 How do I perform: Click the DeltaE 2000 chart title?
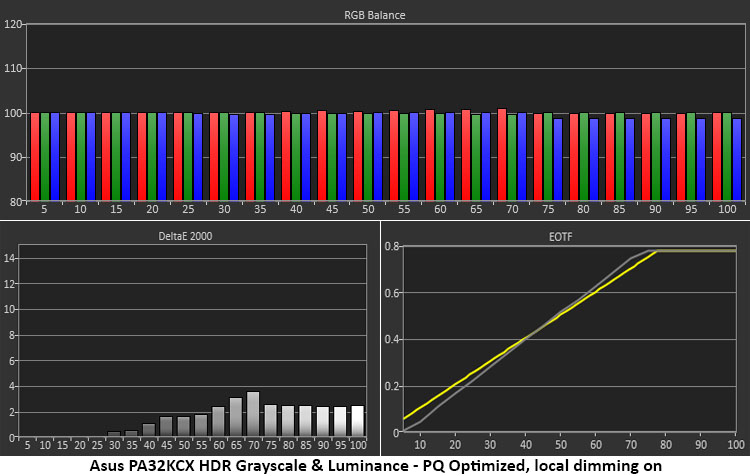pyautogui.click(x=185, y=236)
